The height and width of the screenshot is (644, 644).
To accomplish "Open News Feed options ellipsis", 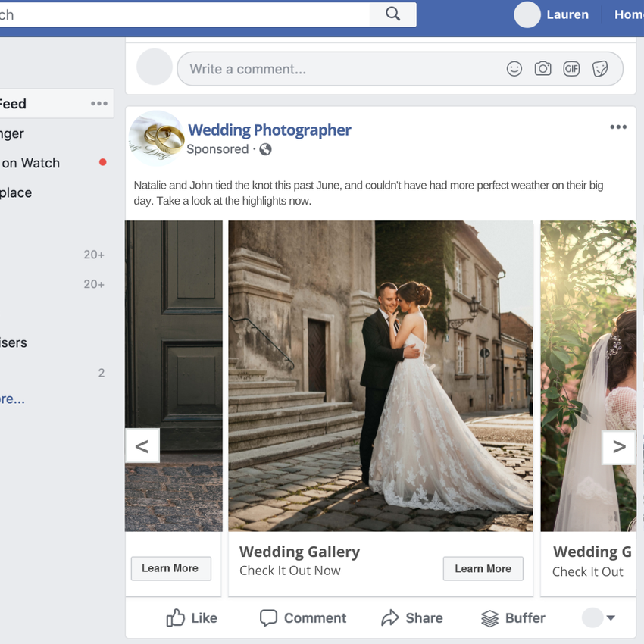I will pos(99,104).
